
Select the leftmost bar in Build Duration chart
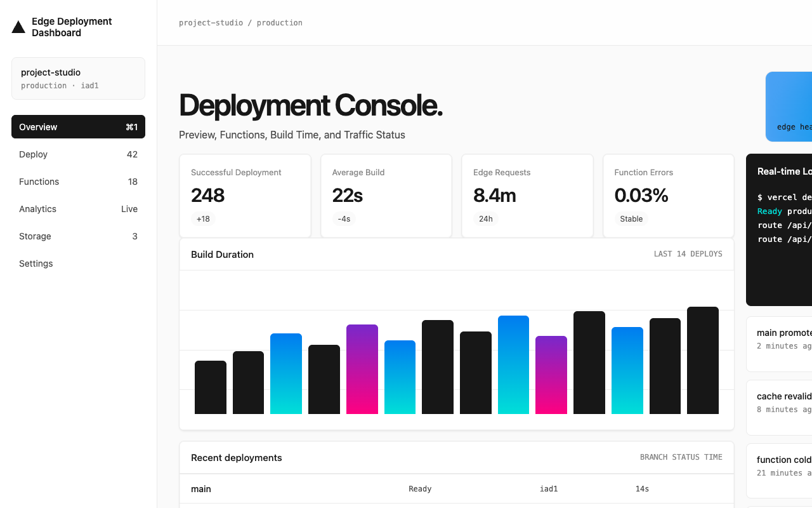coord(211,387)
